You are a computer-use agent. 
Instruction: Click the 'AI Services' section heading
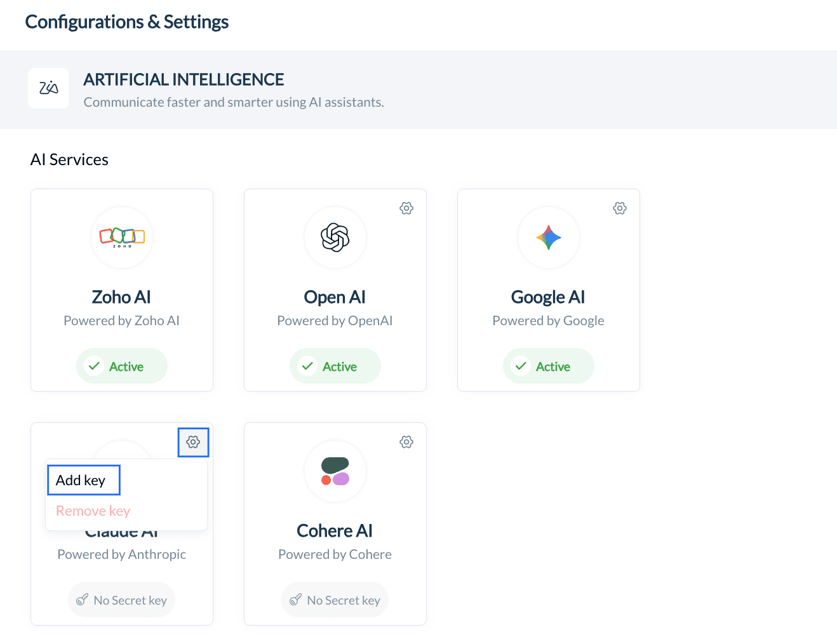coord(69,159)
